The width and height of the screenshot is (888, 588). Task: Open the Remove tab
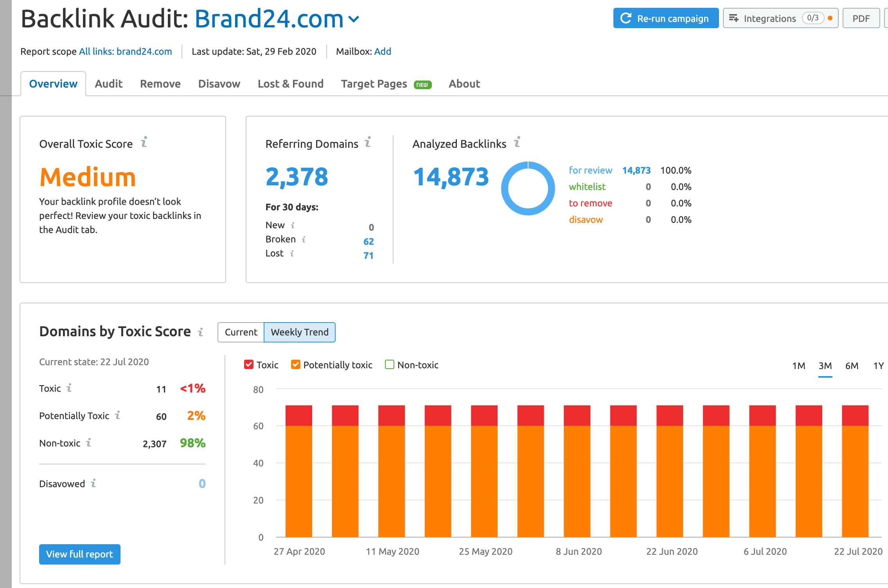click(x=160, y=84)
